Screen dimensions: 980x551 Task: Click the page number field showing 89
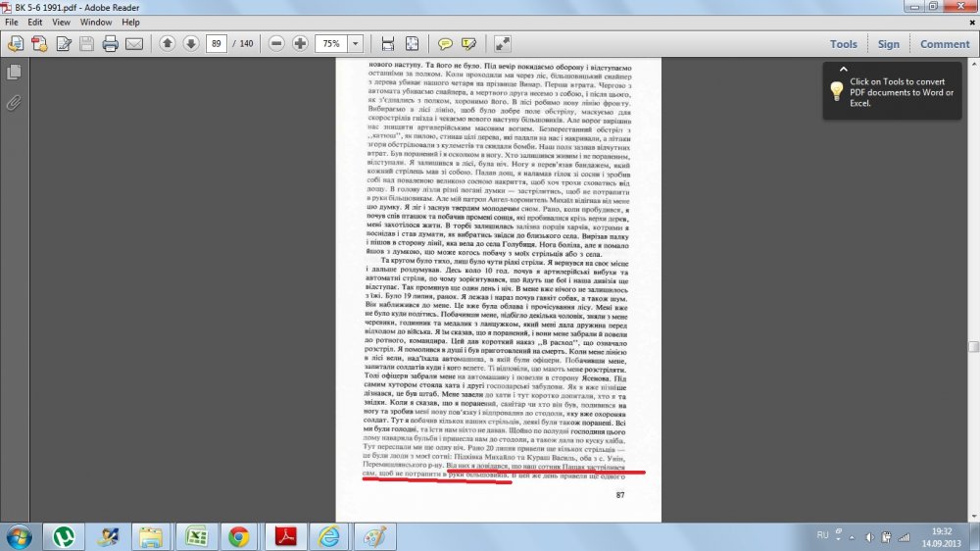pos(217,44)
